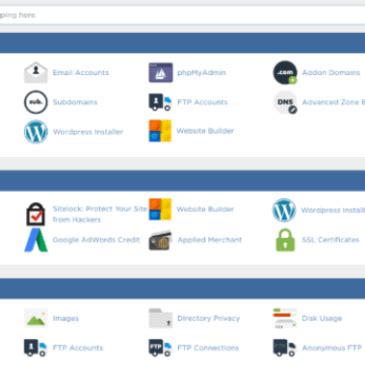Viewport: 365px width, 365px height.
Task: Open the SSL Certificates link
Action: pos(330,240)
